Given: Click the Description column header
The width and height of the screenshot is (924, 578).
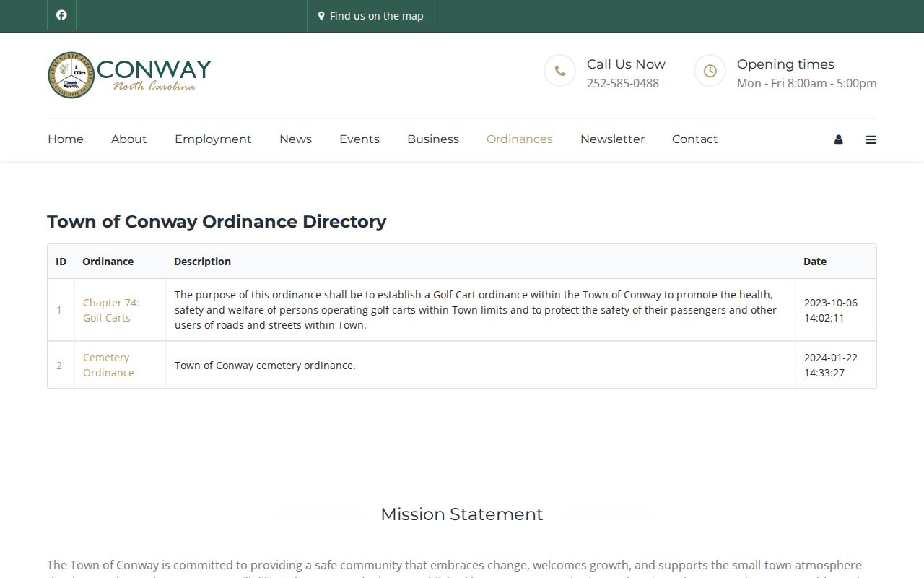Looking at the screenshot, I should (202, 262).
